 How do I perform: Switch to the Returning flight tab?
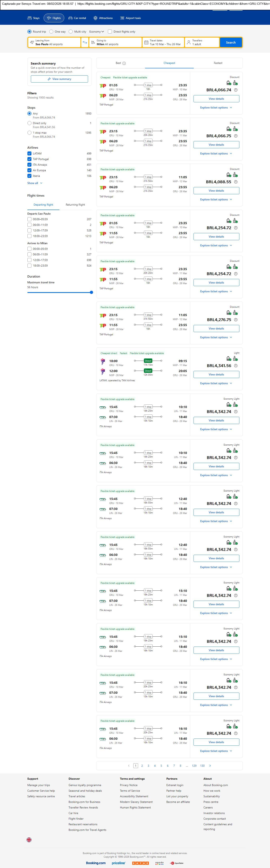(75, 205)
